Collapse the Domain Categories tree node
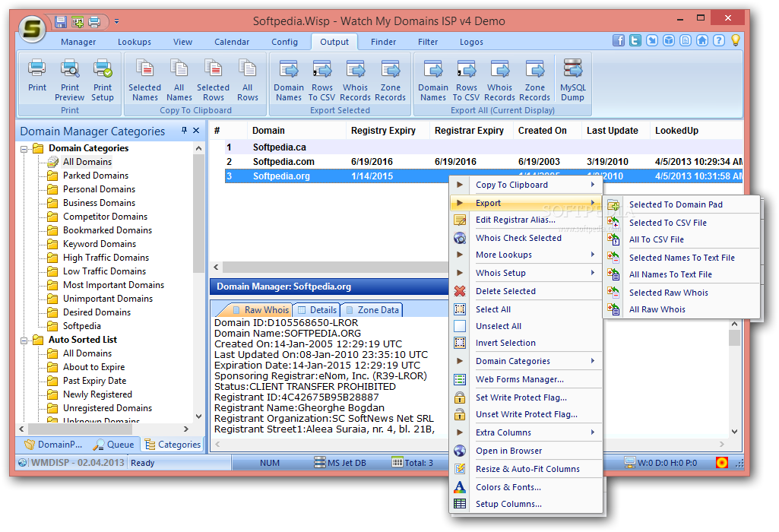 [24, 148]
